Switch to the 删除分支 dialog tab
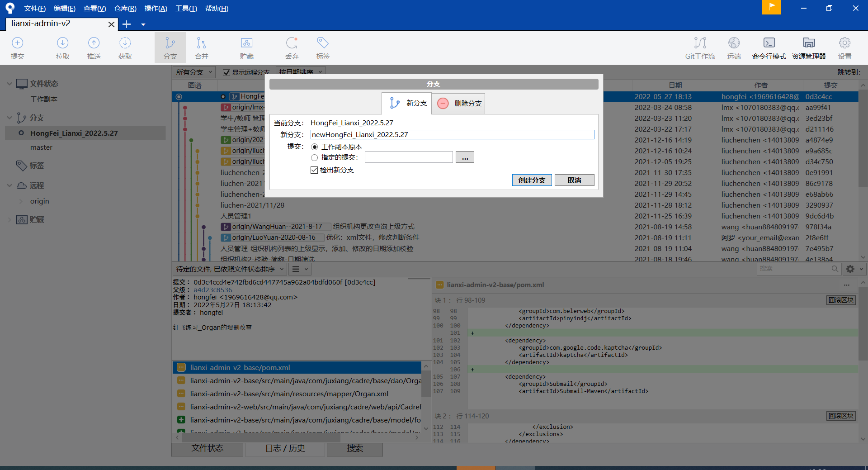 pos(458,104)
